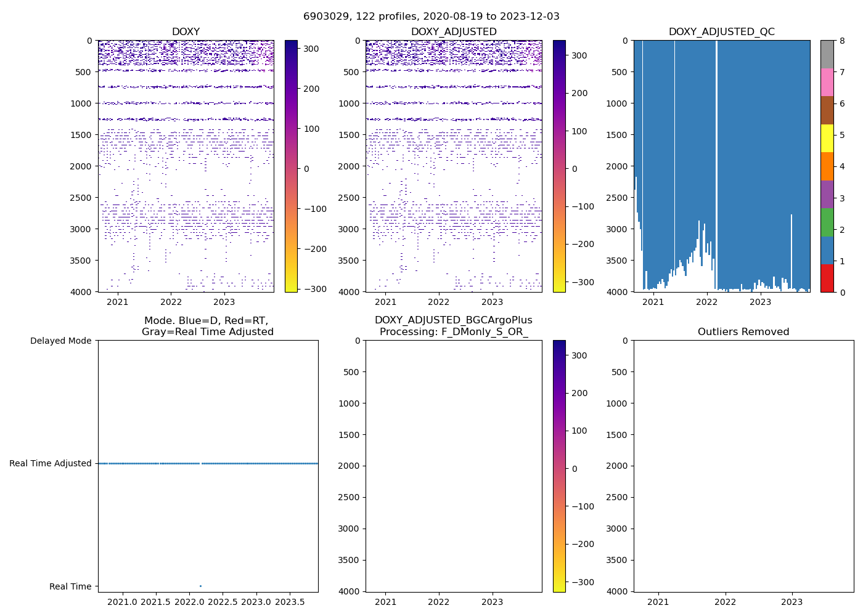The width and height of the screenshot is (863, 616).
Task: Select the purple swatch in QC colorbar
Action: (x=827, y=194)
